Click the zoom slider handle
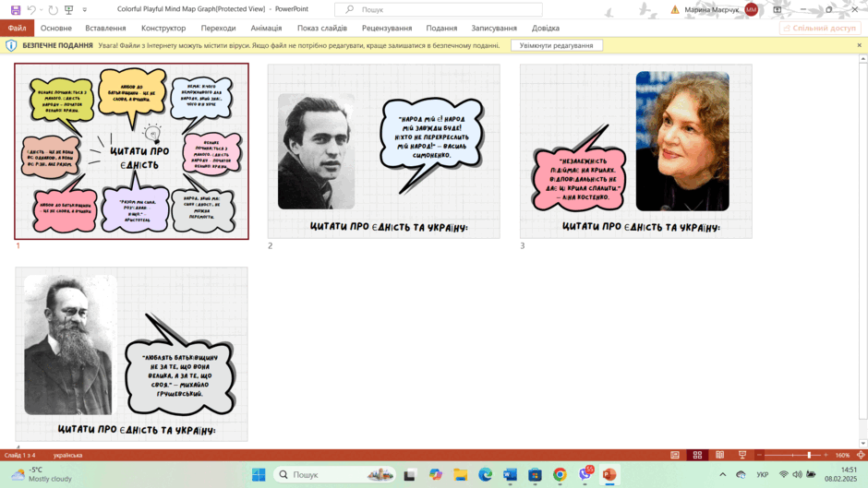 pos(809,455)
